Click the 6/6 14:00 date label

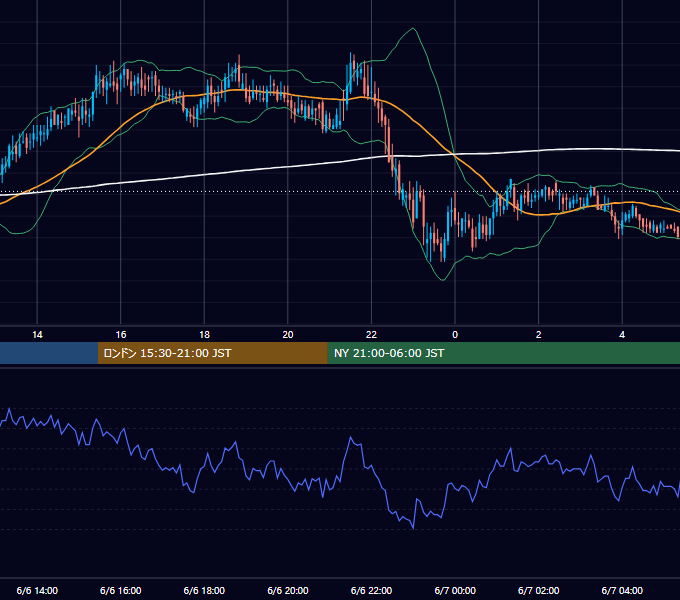point(37,590)
